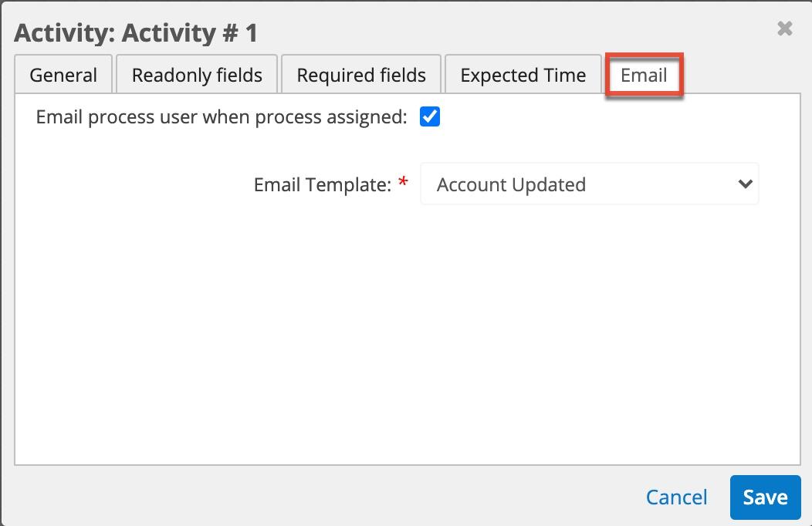Click the highlighted Email tab
This screenshot has width=812, height=526.
(644, 76)
